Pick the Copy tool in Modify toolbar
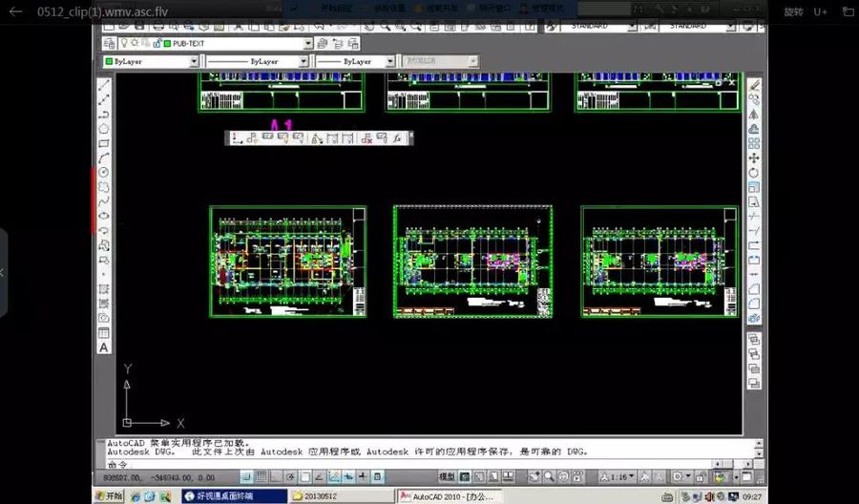 click(x=754, y=99)
